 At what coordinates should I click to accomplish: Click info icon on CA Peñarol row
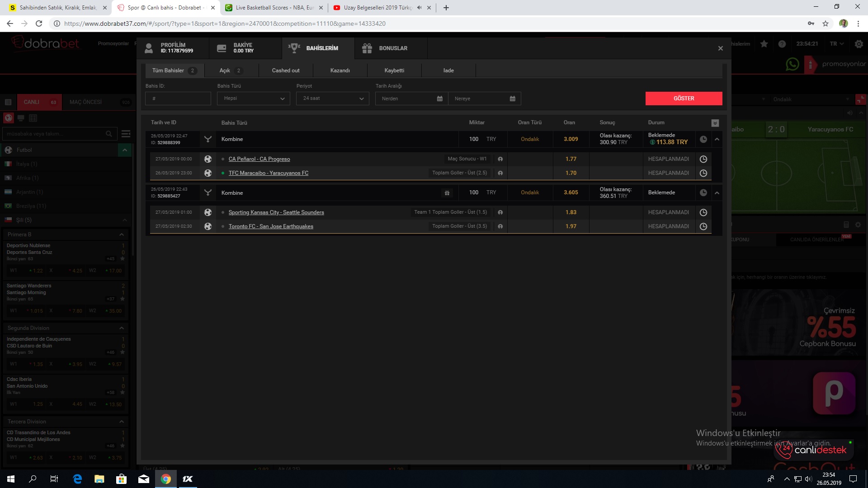pos(500,159)
